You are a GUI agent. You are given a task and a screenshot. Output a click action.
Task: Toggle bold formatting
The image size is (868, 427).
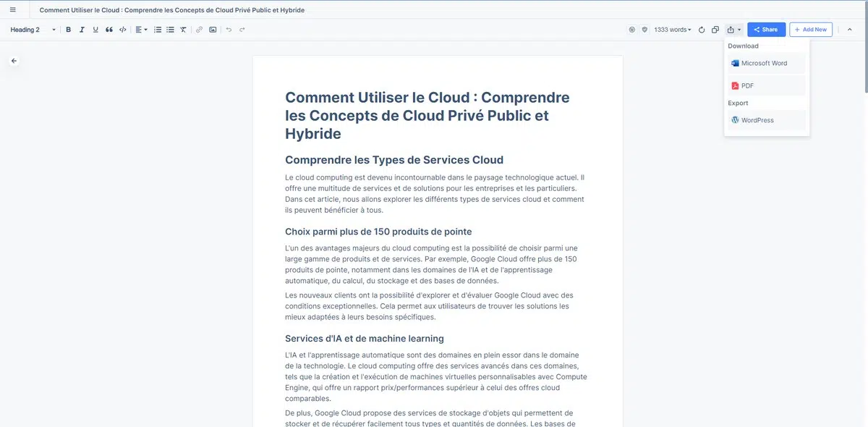click(69, 30)
